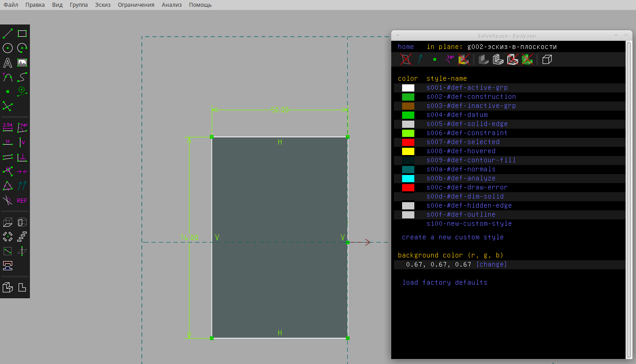This screenshot has width=636, height=364.
Task: Click the s00b-#def-analyze cyan swatch
Action: (x=408, y=178)
